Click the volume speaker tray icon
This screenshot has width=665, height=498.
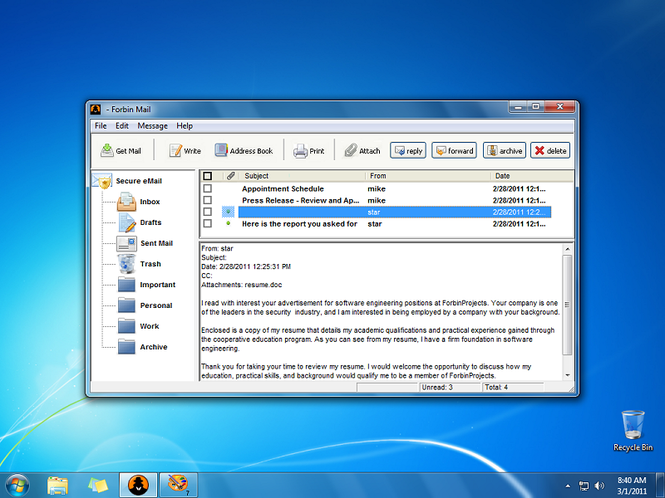tap(599, 486)
